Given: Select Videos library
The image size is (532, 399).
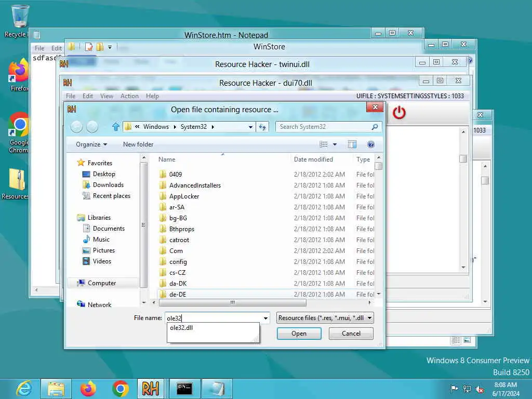Looking at the screenshot, I should [x=102, y=261].
